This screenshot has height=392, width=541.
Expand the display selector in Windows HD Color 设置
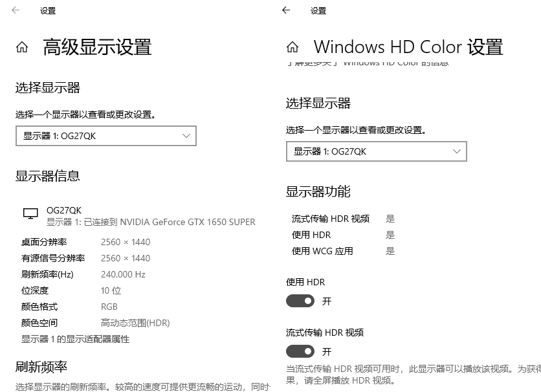(376, 151)
